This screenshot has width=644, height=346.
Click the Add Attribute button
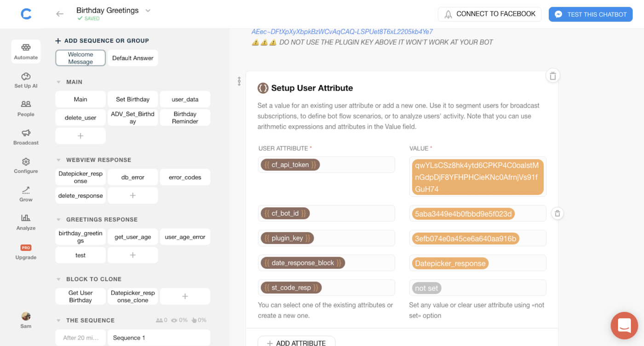tap(296, 341)
